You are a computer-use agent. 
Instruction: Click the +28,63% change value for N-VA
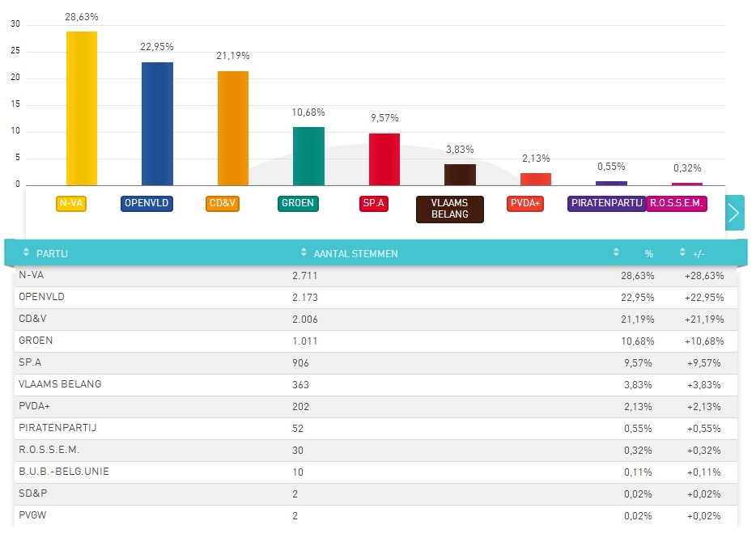pos(704,276)
